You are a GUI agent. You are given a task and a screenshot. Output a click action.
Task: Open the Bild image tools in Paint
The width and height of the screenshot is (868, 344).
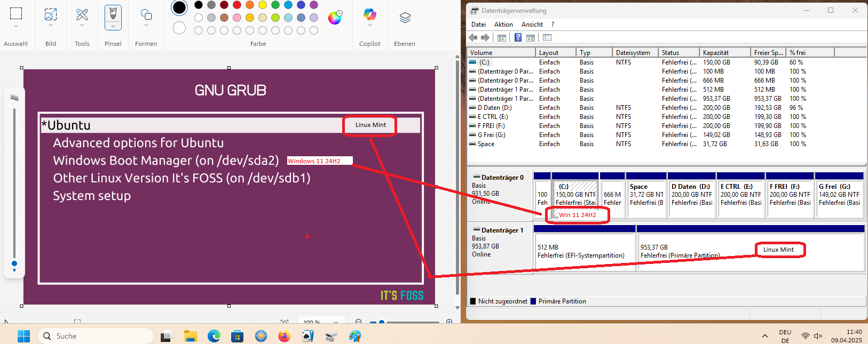(x=51, y=14)
